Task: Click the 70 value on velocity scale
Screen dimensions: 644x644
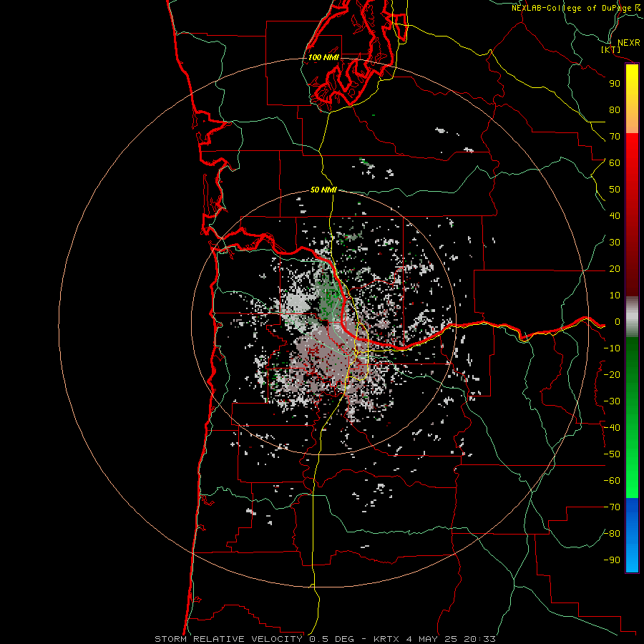Action: 615,137
